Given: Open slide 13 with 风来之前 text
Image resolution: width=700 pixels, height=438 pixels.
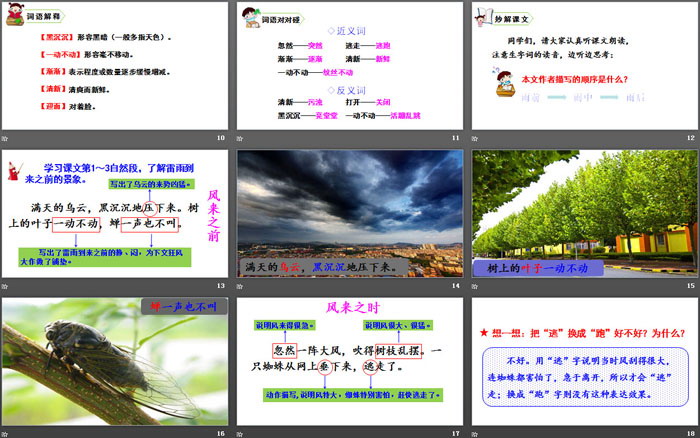Looking at the screenshot, I should [x=114, y=213].
